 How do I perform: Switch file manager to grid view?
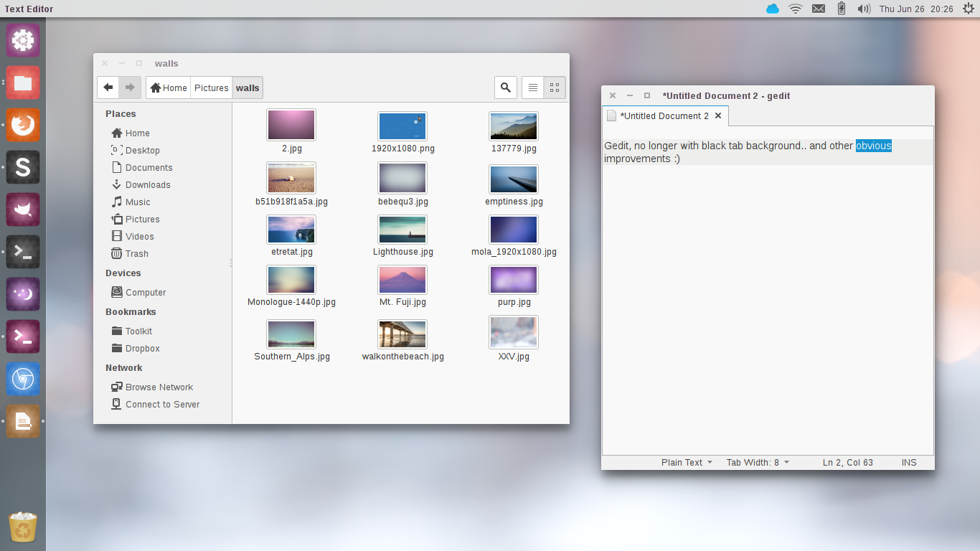point(555,88)
